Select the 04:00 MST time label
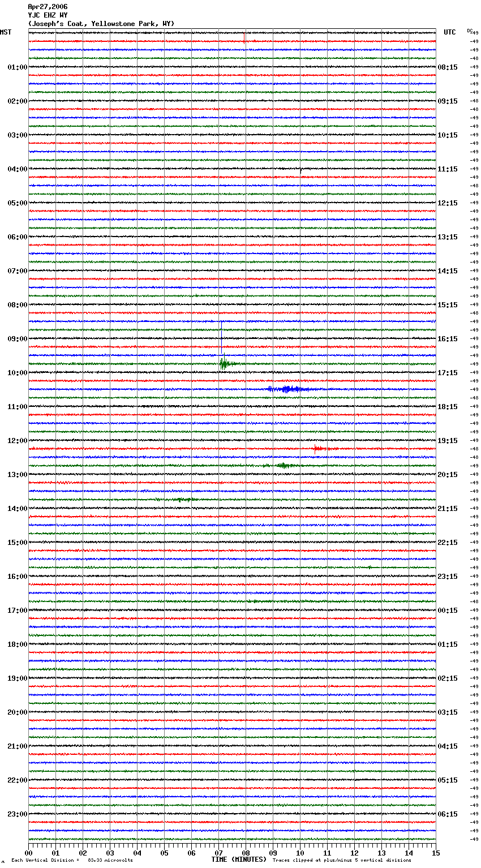This screenshot has height=868, width=481. pos(18,169)
